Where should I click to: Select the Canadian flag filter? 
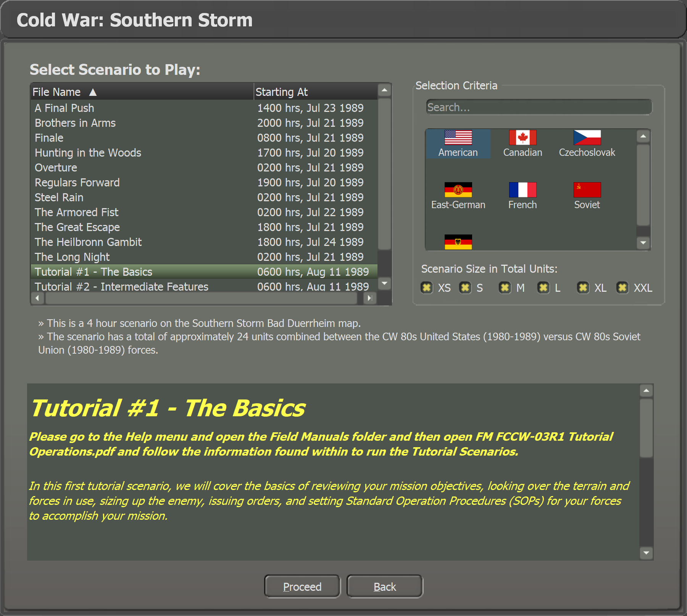point(523,144)
